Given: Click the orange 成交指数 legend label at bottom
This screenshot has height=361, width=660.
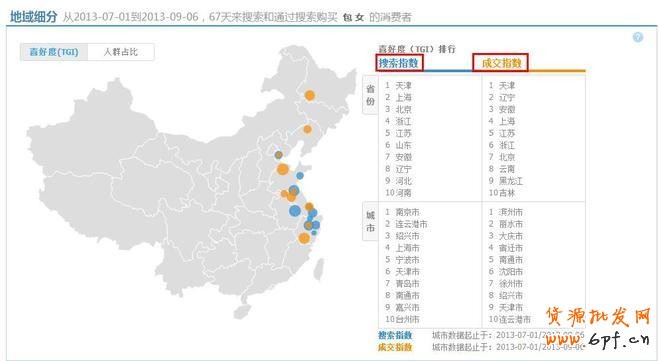Looking at the screenshot, I should point(395,347).
